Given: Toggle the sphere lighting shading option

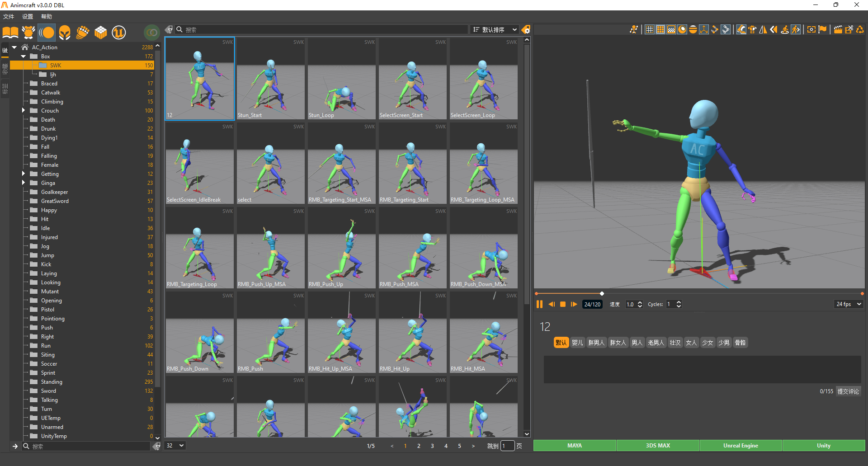Looking at the screenshot, I should click(x=682, y=29).
